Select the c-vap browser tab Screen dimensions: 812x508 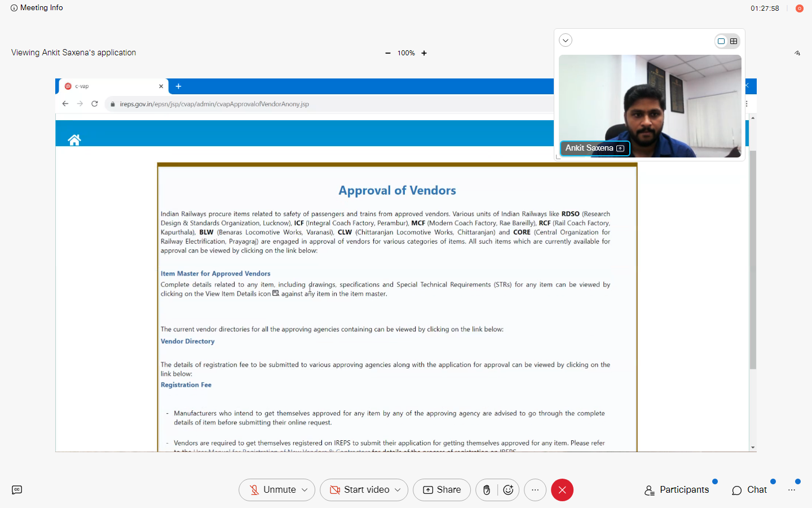click(113, 86)
